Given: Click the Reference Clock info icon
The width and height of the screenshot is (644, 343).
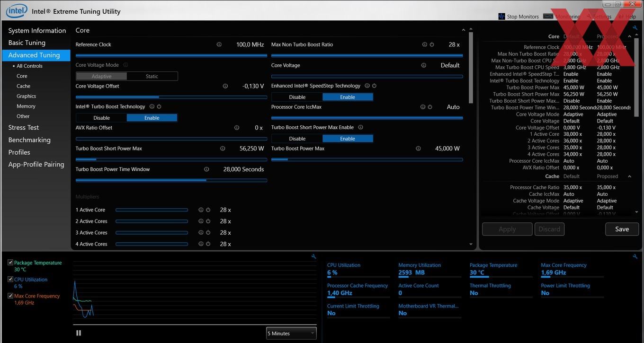Looking at the screenshot, I should click(x=219, y=44).
